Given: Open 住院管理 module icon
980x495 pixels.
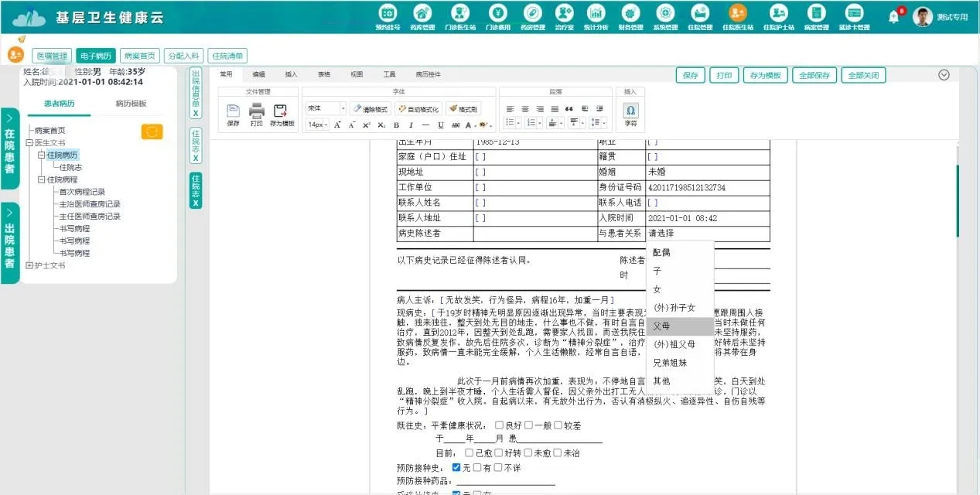Looking at the screenshot, I should 700,16.
